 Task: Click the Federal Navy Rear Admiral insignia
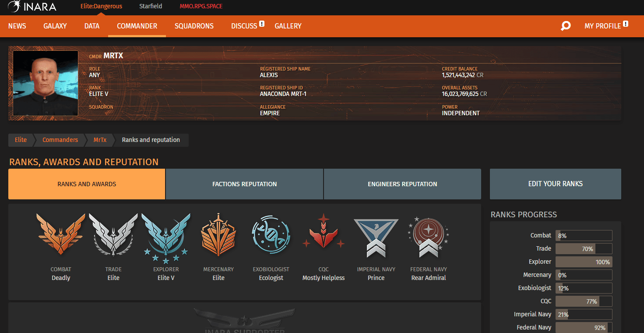click(x=429, y=237)
